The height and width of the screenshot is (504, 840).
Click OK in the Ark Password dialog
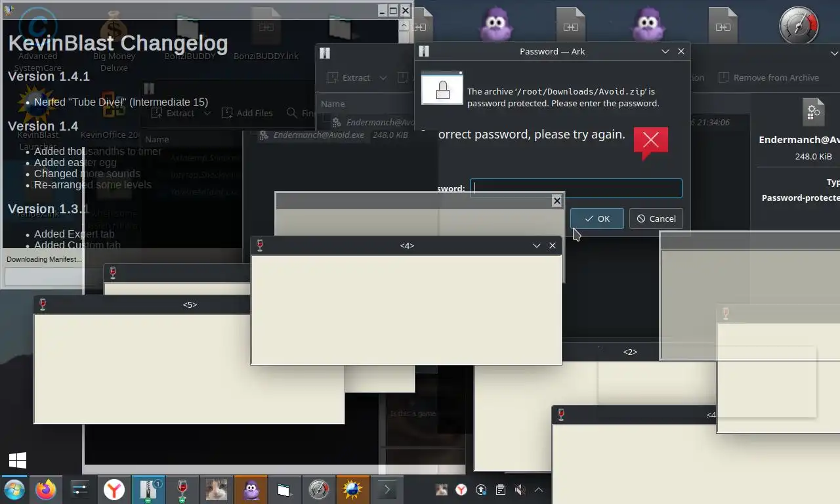pyautogui.click(x=597, y=219)
